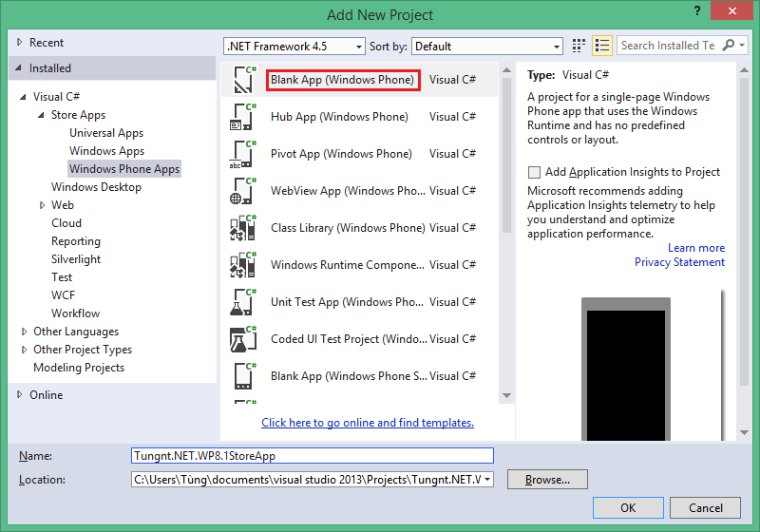The height and width of the screenshot is (532, 760).
Task: Open the Privacy Statement link
Action: coord(679,262)
